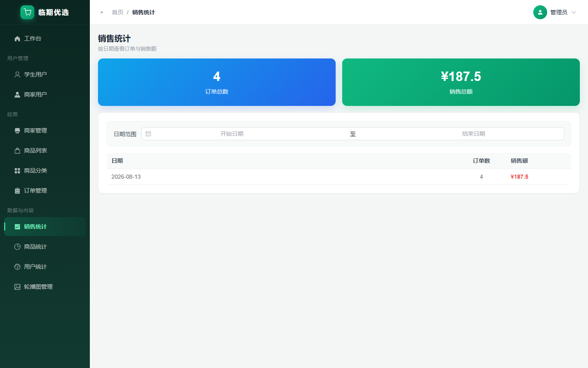Image resolution: width=588 pixels, height=368 pixels.
Task: Click the 临期优选 brand title
Action: pos(53,12)
